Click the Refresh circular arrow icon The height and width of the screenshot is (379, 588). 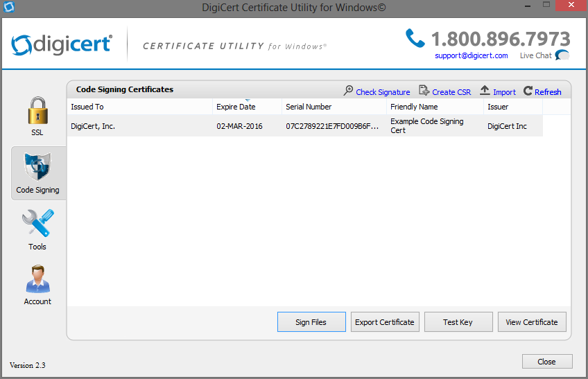tap(528, 91)
